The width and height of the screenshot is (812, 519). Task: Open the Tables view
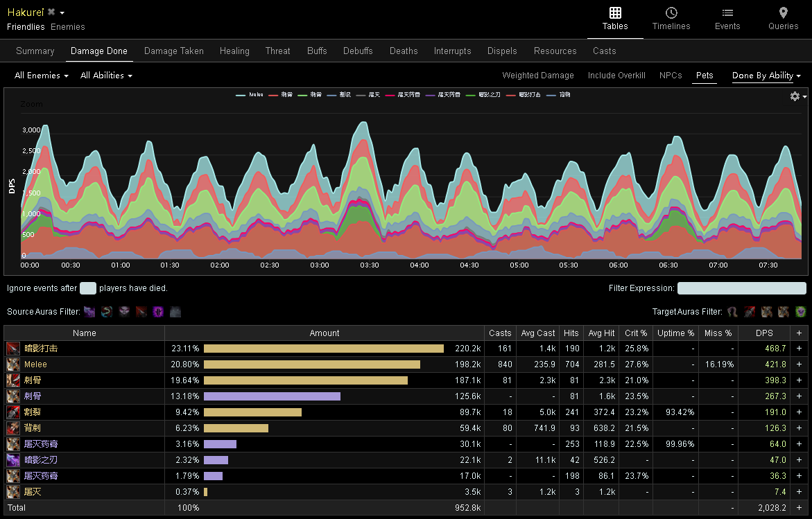tap(614, 19)
